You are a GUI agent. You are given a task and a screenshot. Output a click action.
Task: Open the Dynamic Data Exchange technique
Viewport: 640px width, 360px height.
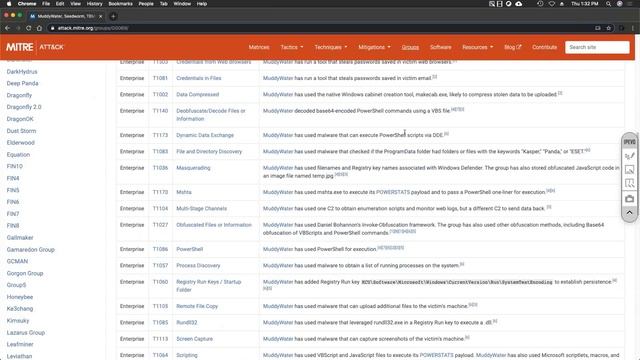click(205, 135)
